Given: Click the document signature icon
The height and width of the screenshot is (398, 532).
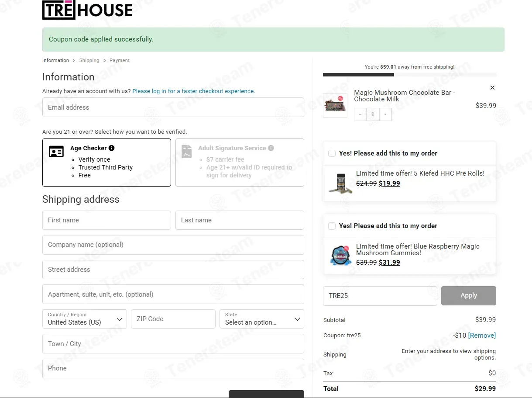Looking at the screenshot, I should [x=186, y=152].
